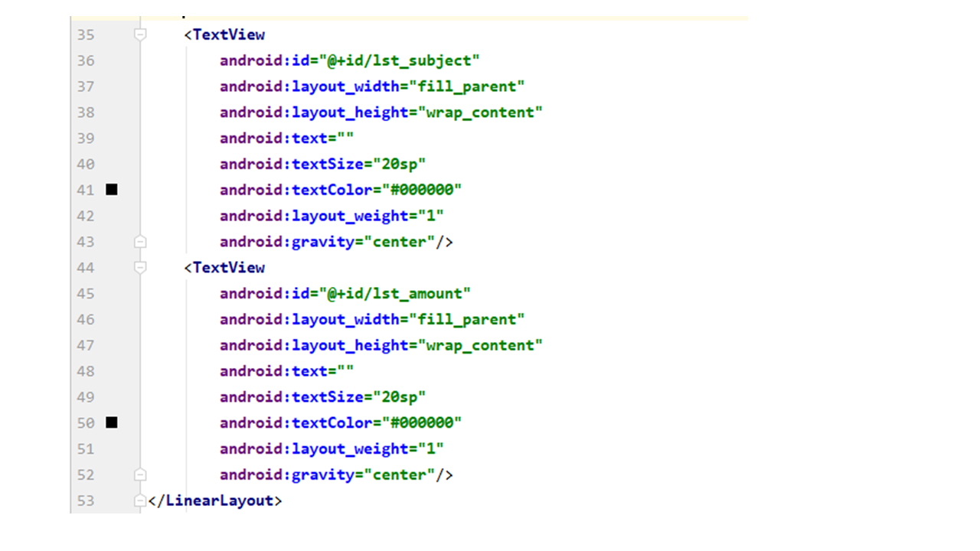Click the second TextView opening tag name
980x551 pixels.
pyautogui.click(x=228, y=267)
